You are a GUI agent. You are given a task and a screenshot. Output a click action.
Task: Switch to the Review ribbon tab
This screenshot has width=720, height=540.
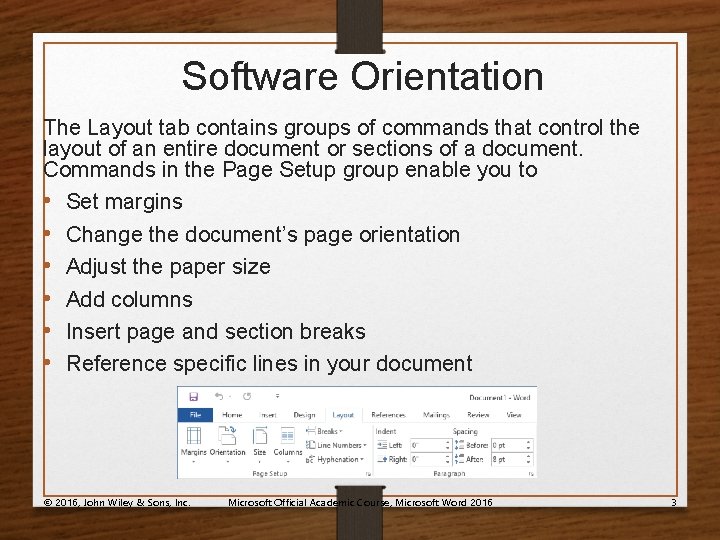(478, 415)
